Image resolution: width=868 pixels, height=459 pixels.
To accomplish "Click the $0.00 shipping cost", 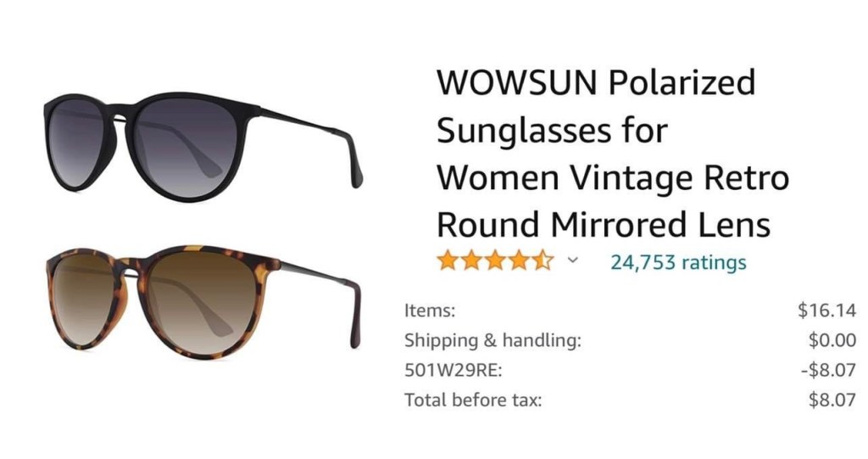I will coord(832,340).
